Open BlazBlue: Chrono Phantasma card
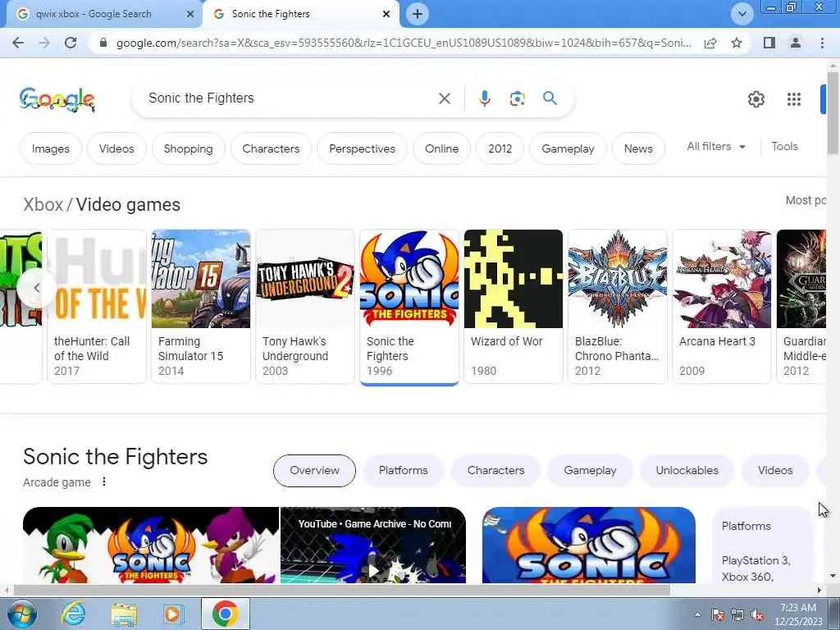Screen dimensions: 840x630 click(618, 306)
